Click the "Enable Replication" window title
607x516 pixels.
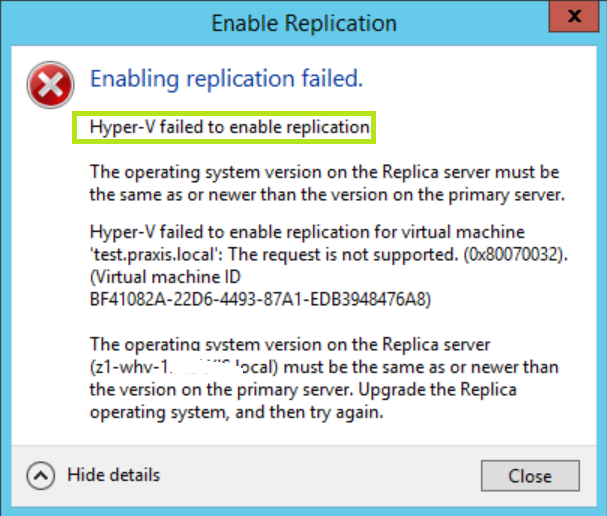pyautogui.click(x=302, y=23)
